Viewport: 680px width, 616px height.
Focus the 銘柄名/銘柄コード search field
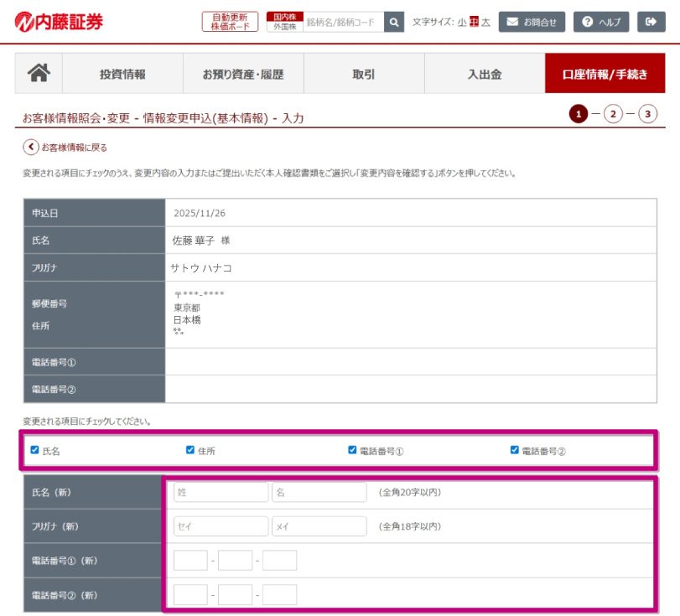(x=342, y=23)
